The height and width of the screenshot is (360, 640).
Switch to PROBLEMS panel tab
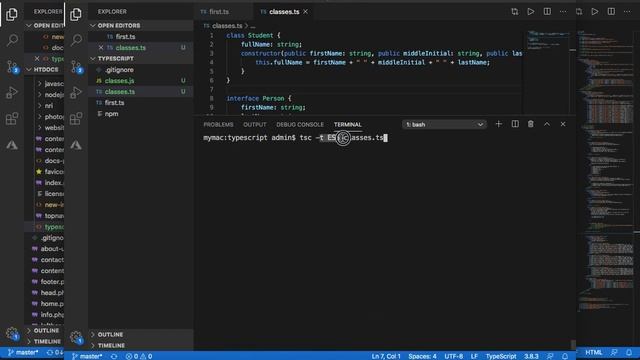click(218, 124)
